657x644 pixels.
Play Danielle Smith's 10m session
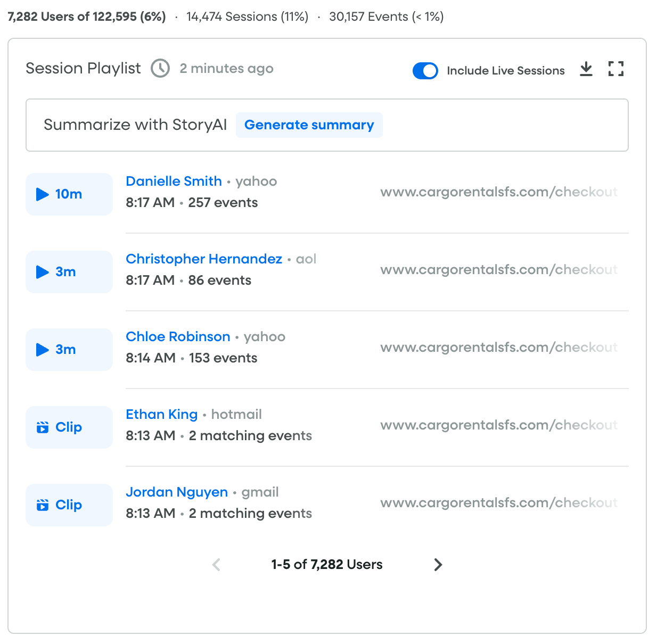point(69,194)
